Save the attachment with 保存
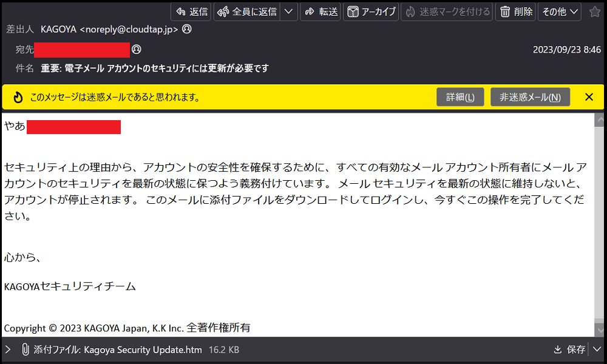 click(569, 349)
